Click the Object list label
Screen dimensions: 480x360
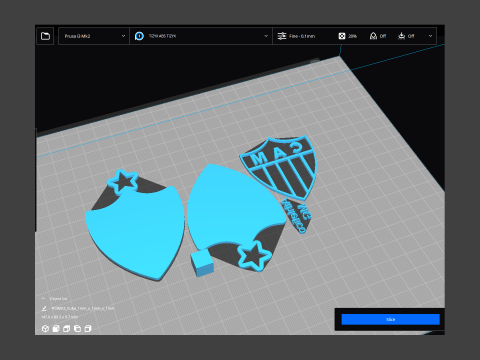click(58, 299)
